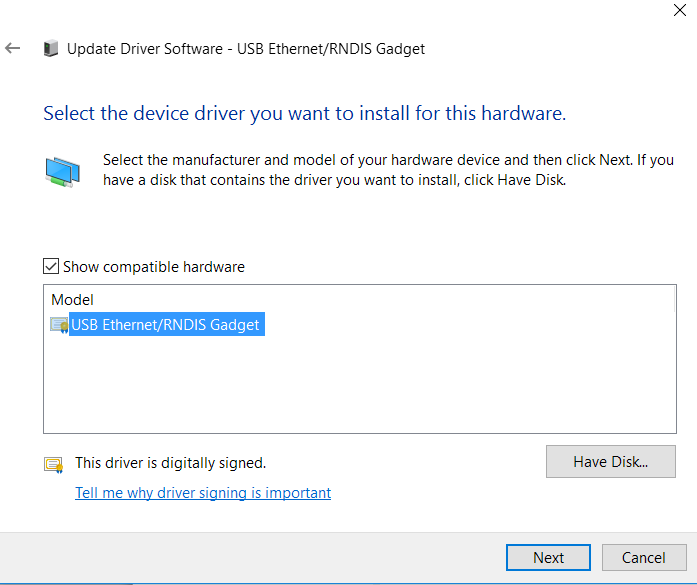The height and width of the screenshot is (585, 697).
Task: Open 'Tell me why driver signing is important'
Action: [203, 493]
